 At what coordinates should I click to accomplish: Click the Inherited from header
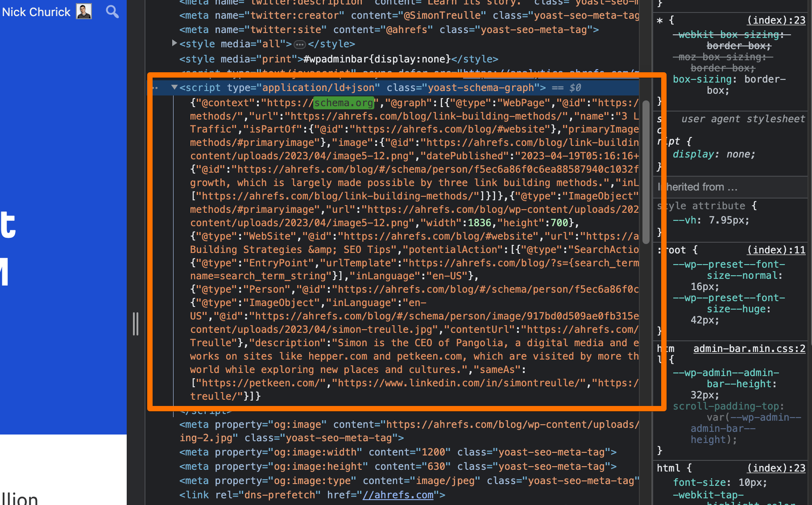(x=697, y=187)
